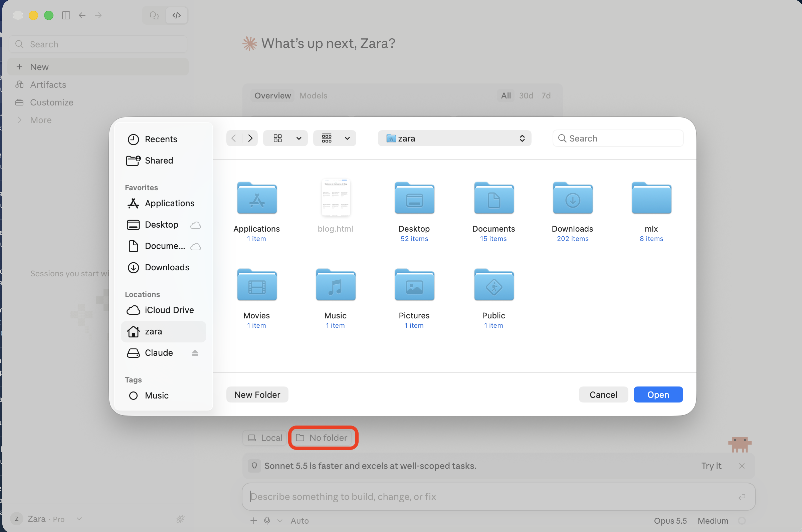802x532 pixels.
Task: Open the Opus 5.5 model selector
Action: 670,520
